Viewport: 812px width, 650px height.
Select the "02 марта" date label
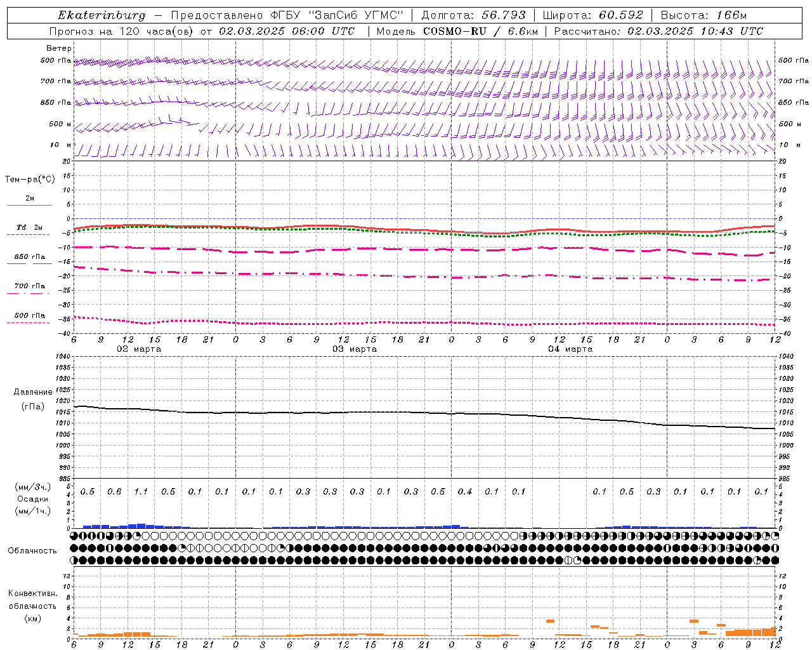coord(139,349)
